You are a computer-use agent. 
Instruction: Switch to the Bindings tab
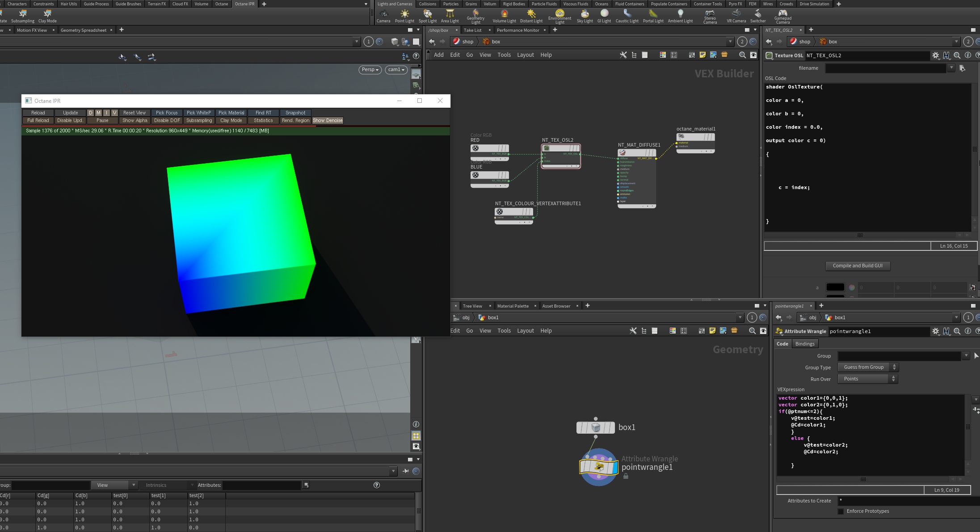(x=805, y=344)
